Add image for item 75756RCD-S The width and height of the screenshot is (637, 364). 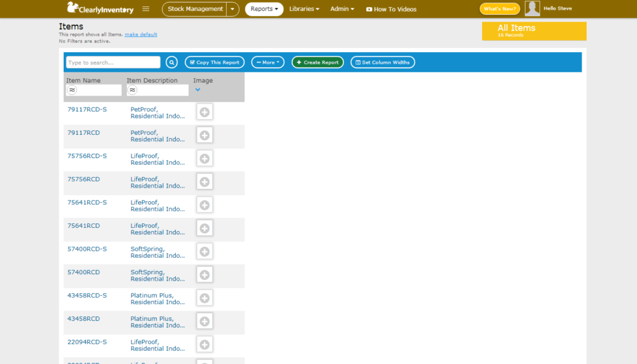coord(204,158)
